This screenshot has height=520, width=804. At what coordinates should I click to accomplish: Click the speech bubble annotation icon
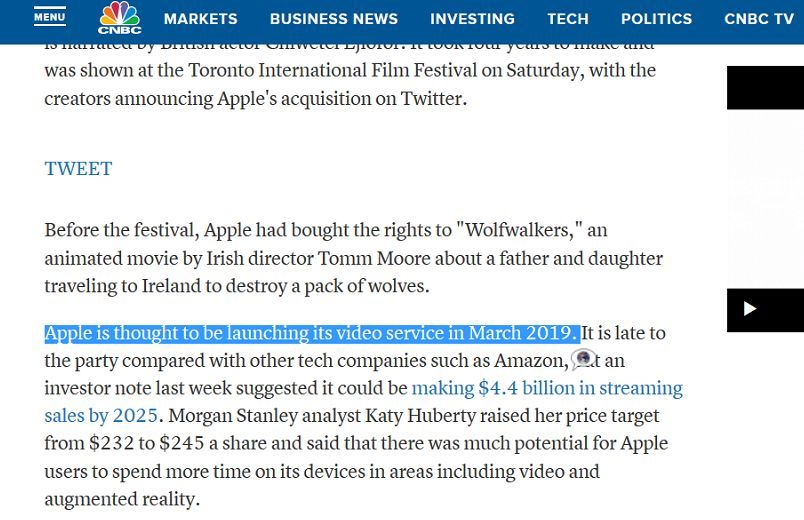tap(584, 359)
